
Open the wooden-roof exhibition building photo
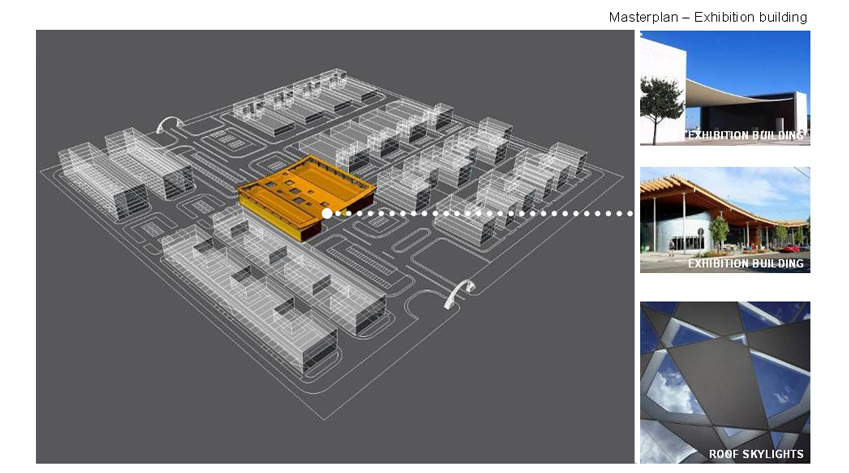(x=725, y=220)
